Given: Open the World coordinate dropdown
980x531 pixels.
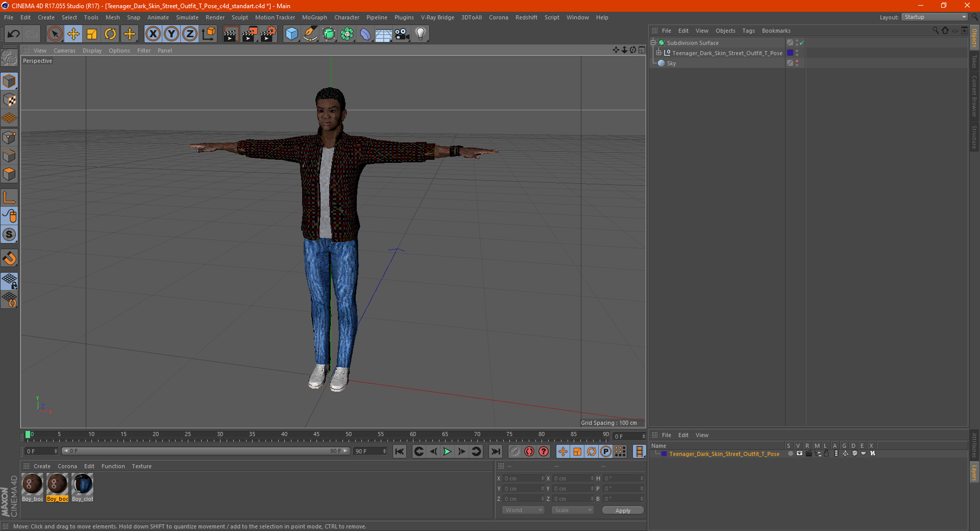Looking at the screenshot, I should click(523, 510).
